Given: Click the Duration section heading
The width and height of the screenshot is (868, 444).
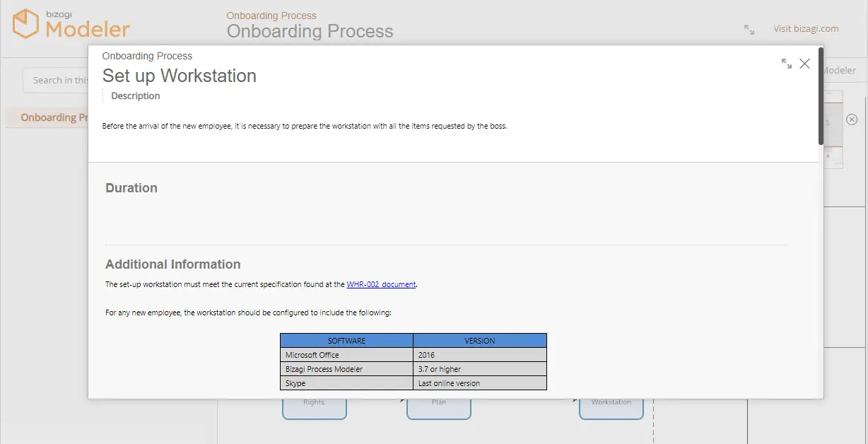Looking at the screenshot, I should click(131, 188).
